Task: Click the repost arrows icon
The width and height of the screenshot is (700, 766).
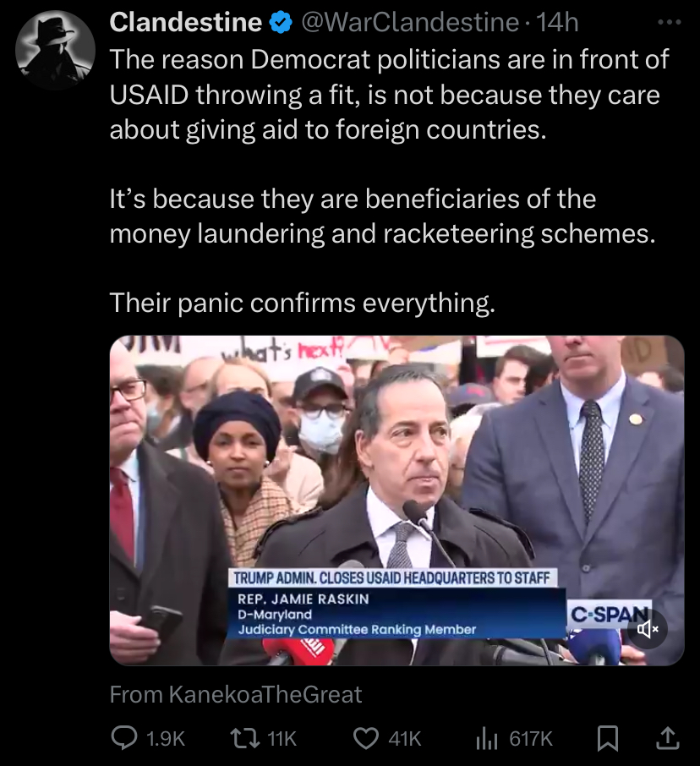Action: coord(246,738)
